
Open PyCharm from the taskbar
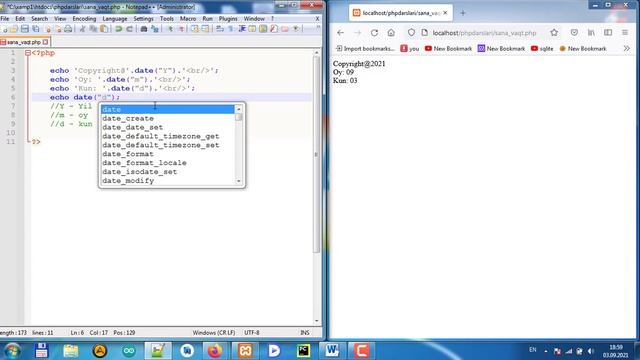point(303,351)
